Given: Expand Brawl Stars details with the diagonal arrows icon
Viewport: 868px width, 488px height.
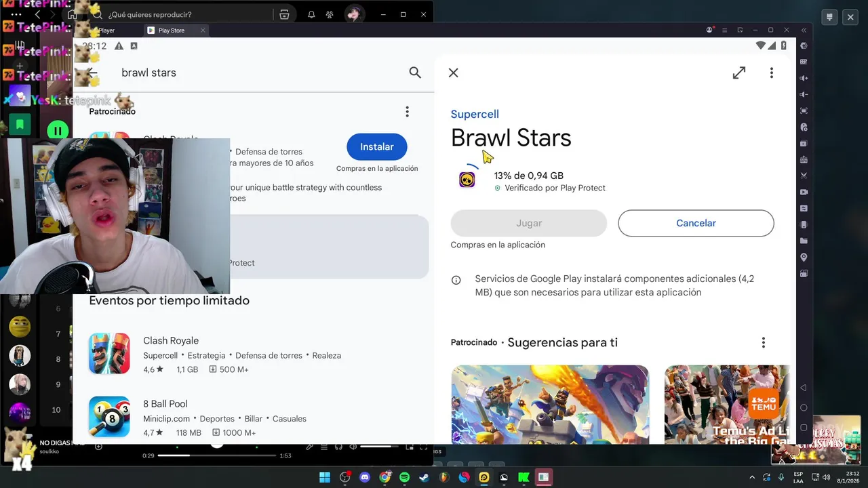Looking at the screenshot, I should (739, 73).
